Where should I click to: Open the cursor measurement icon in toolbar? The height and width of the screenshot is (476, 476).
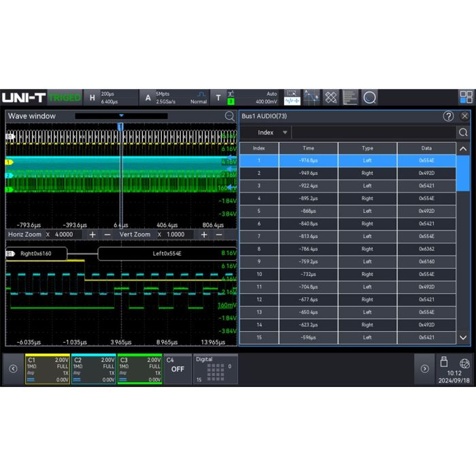click(x=311, y=98)
